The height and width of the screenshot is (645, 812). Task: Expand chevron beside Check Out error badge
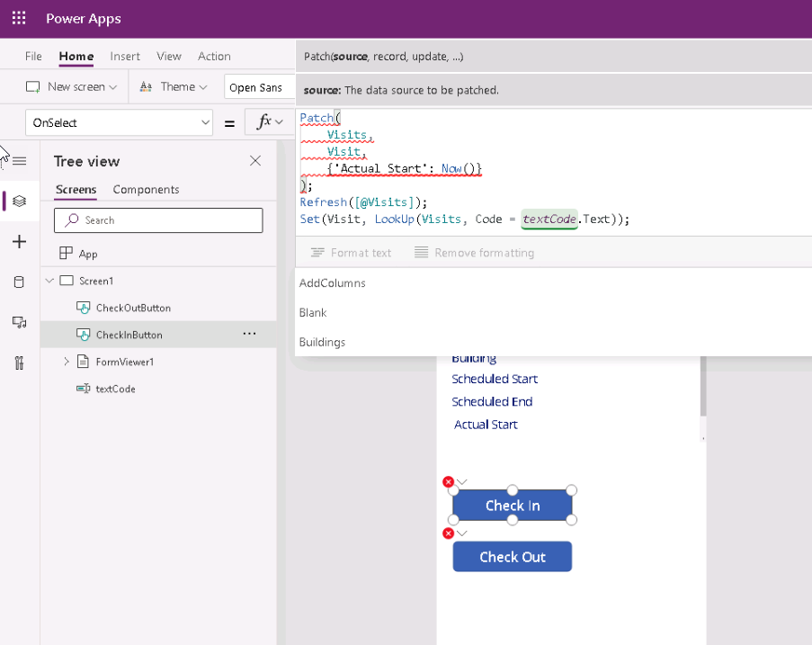(462, 533)
